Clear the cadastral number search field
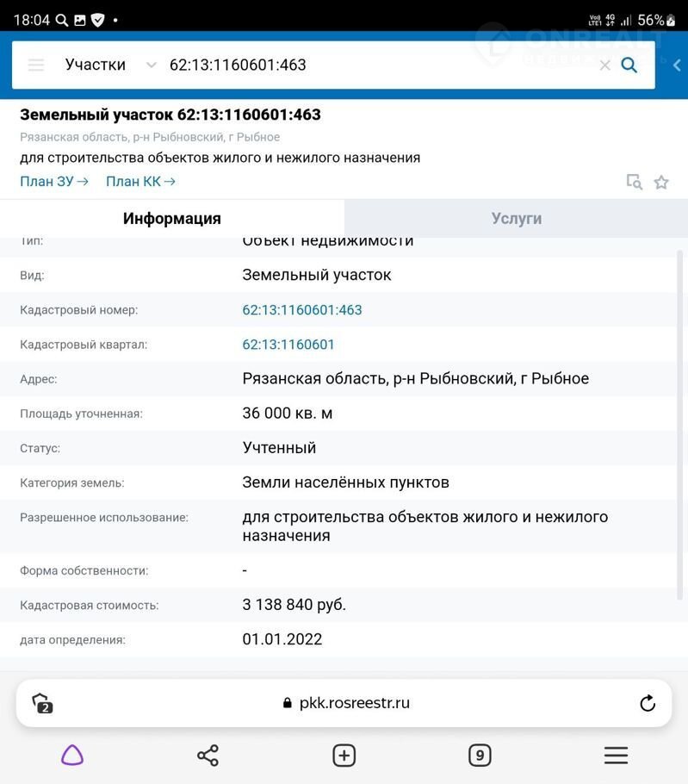The width and height of the screenshot is (688, 784). [x=604, y=65]
